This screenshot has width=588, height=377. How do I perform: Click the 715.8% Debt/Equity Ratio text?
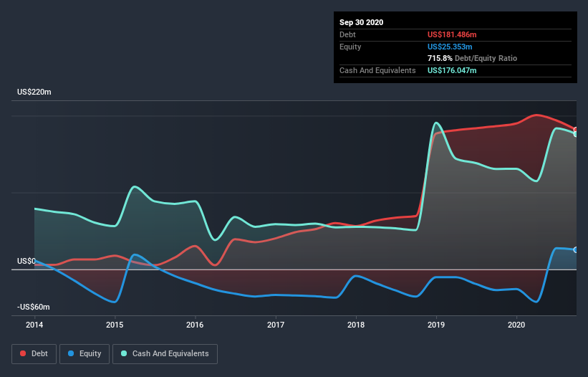coord(472,59)
